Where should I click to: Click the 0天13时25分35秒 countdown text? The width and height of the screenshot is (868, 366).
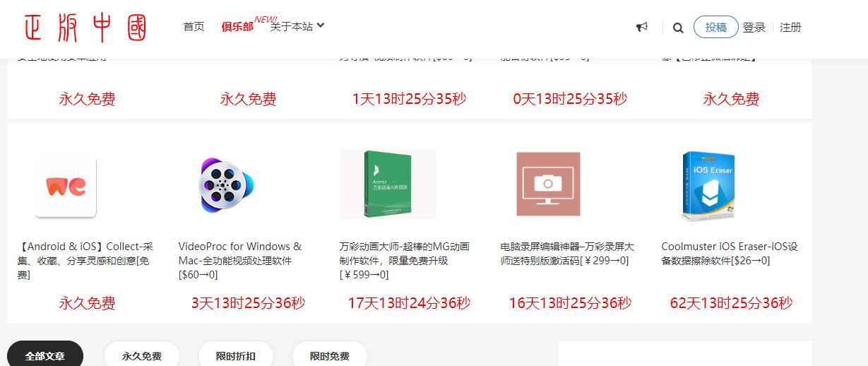click(570, 99)
